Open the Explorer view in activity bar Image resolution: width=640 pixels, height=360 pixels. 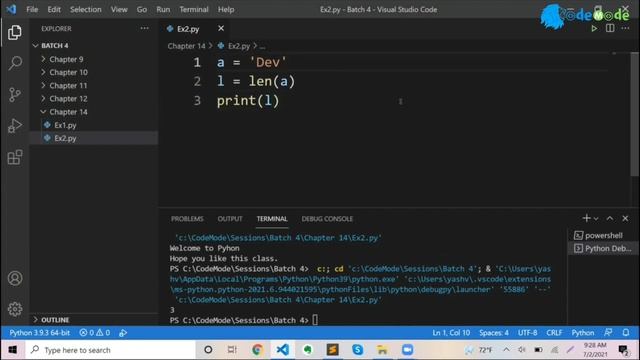(15, 32)
